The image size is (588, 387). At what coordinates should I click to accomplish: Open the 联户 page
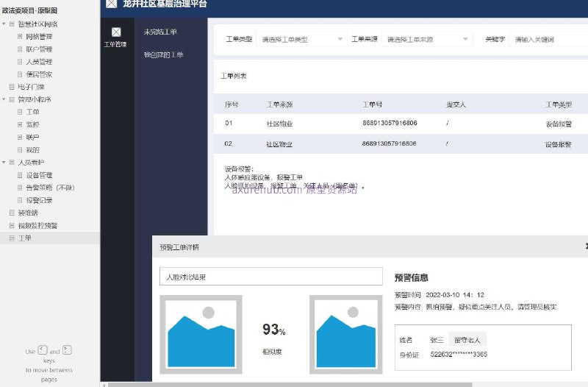pos(32,138)
